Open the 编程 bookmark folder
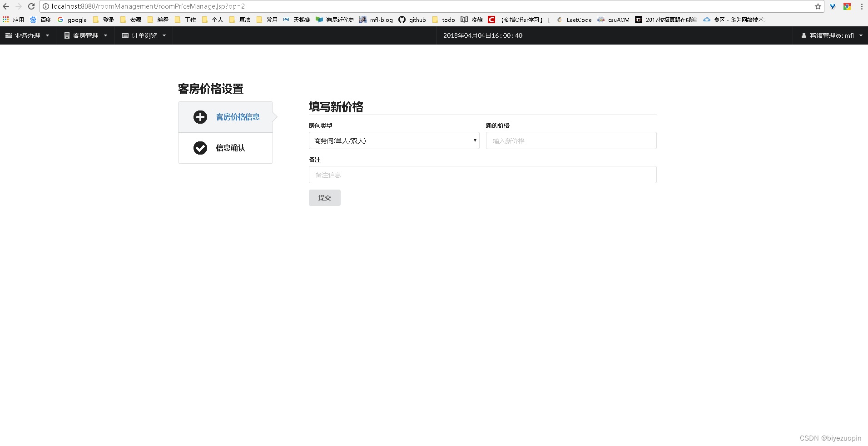This screenshot has height=446, width=868. [x=158, y=20]
